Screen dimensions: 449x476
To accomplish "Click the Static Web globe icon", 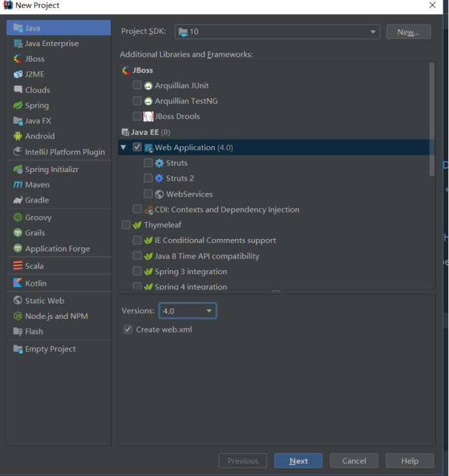I will click(18, 300).
